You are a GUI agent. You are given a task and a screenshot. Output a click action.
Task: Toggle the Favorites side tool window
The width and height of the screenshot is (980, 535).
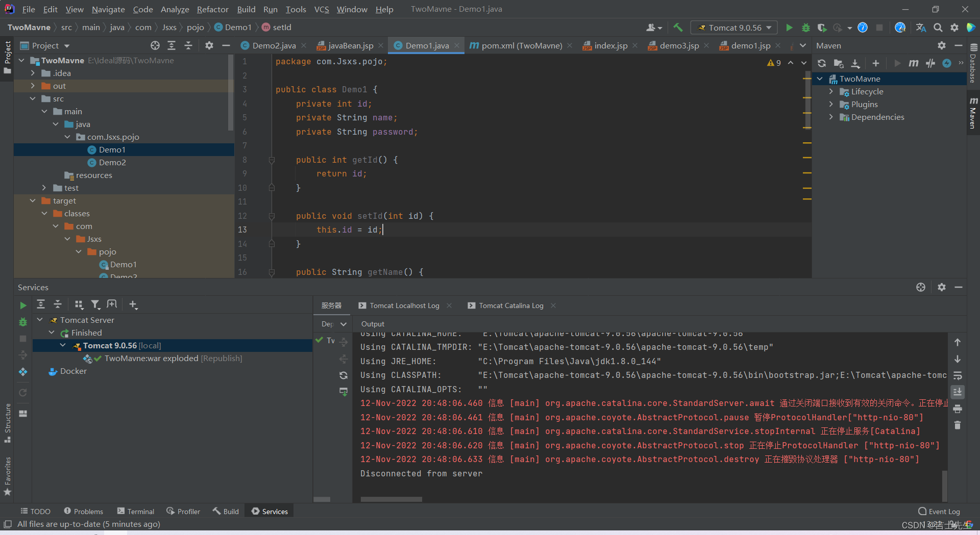[7, 476]
